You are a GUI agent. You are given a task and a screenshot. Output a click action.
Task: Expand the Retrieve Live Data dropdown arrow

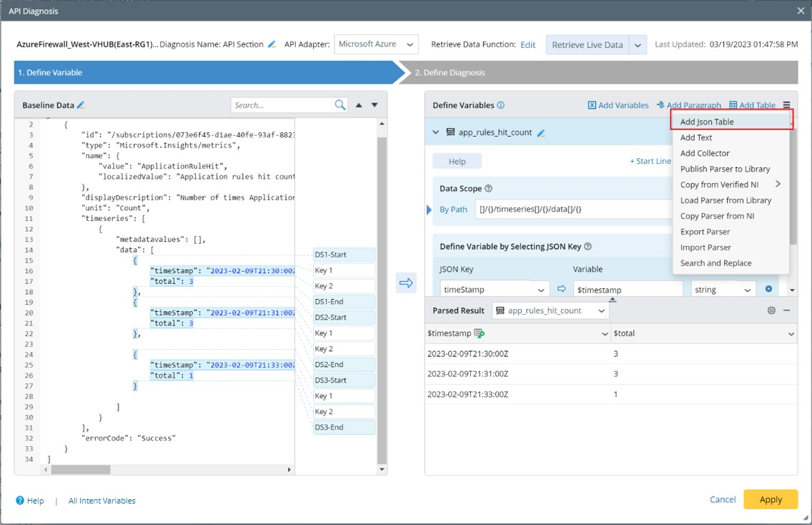tap(638, 44)
